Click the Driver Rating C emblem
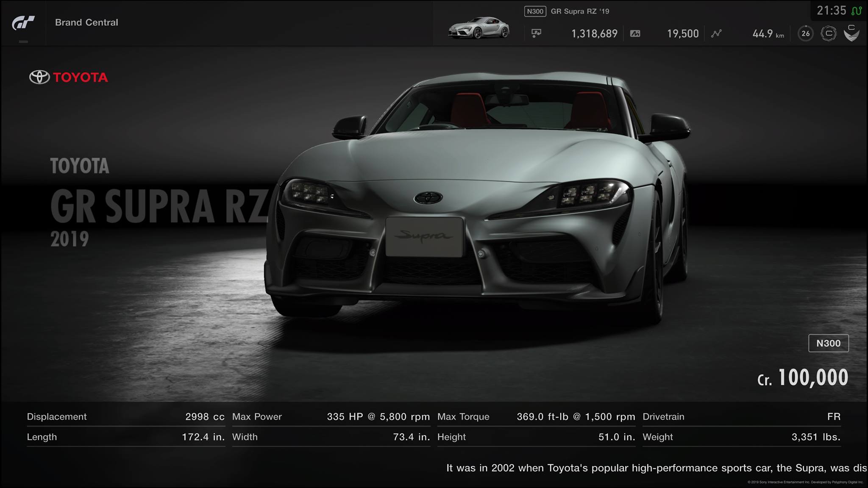Screen dimensions: 868x488 pyautogui.click(x=828, y=33)
